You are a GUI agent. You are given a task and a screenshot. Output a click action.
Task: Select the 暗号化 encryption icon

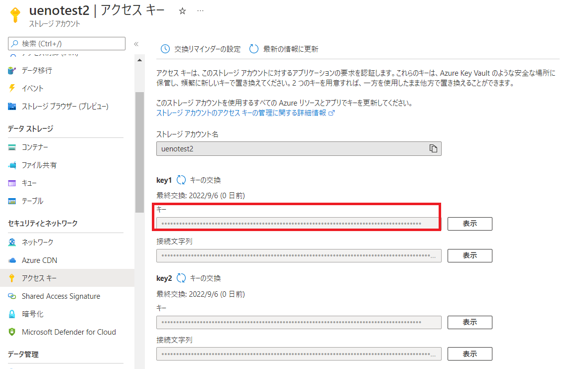(11, 313)
